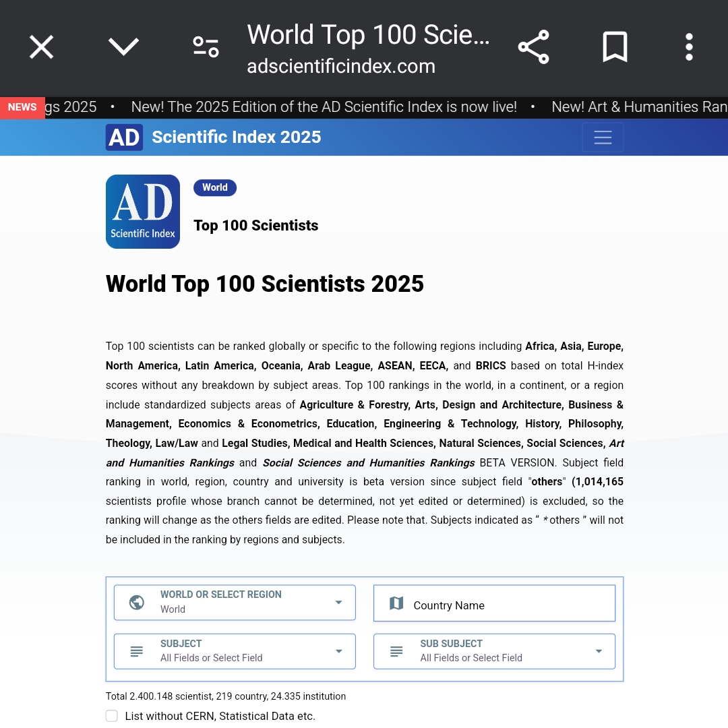Share this page via share icon
The width and height of the screenshot is (728, 728).
pos(533,47)
